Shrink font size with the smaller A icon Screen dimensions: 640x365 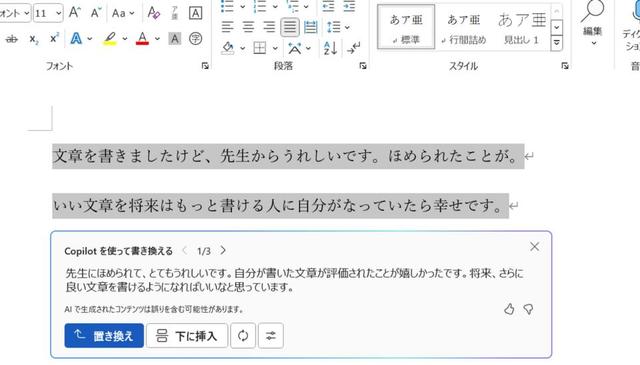pos(96,13)
